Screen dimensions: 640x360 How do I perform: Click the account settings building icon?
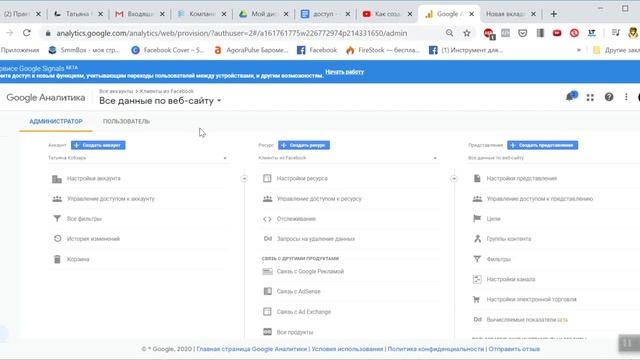[57, 179]
